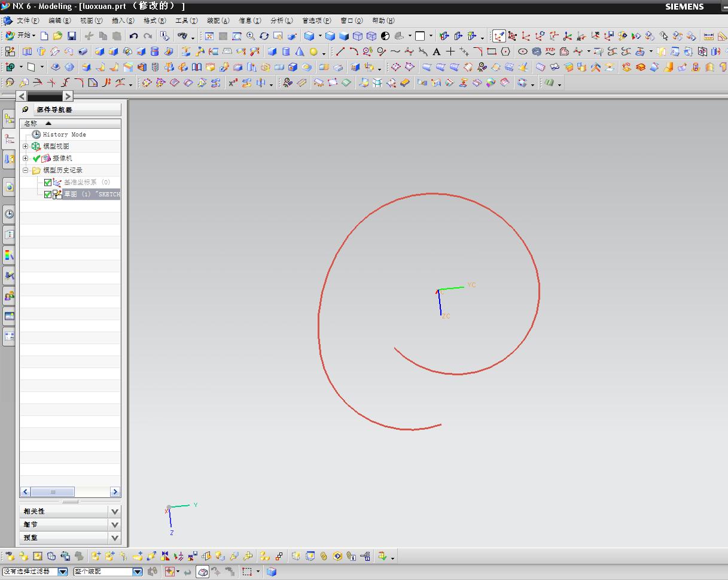Viewport: 728px width, 580px height.
Task: Save the part with the floppy disk icon
Action: (72, 36)
